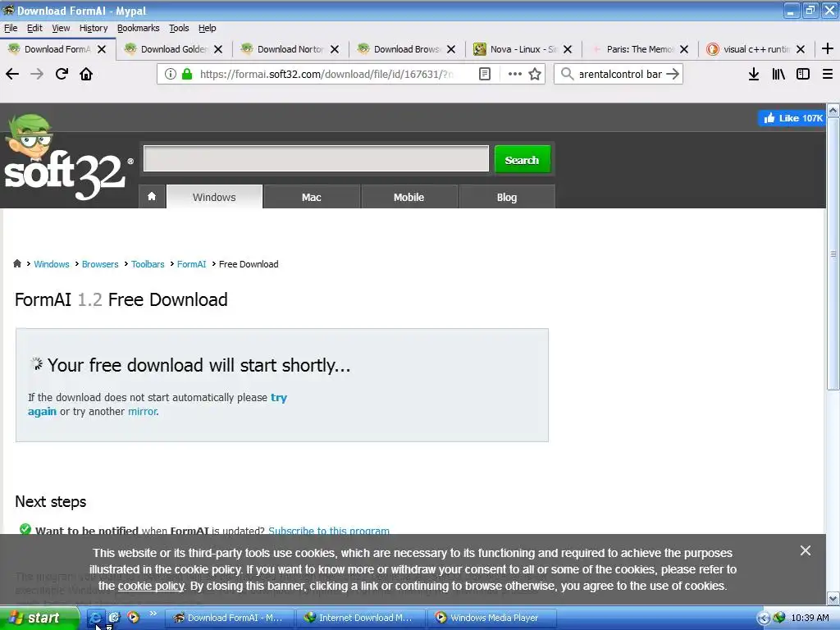Dismiss the cookie banner
This screenshot has height=630, width=840.
[x=806, y=550]
